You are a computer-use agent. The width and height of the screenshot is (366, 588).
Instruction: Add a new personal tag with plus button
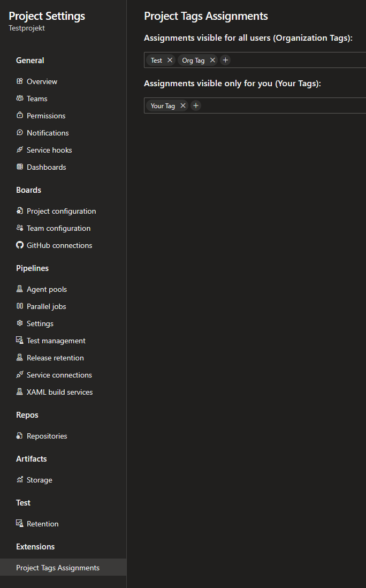pos(196,105)
